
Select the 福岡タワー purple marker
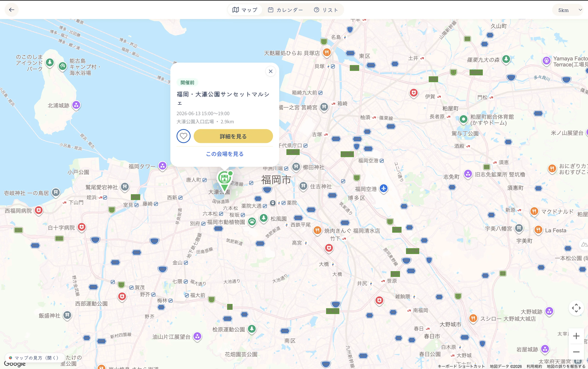(162, 166)
